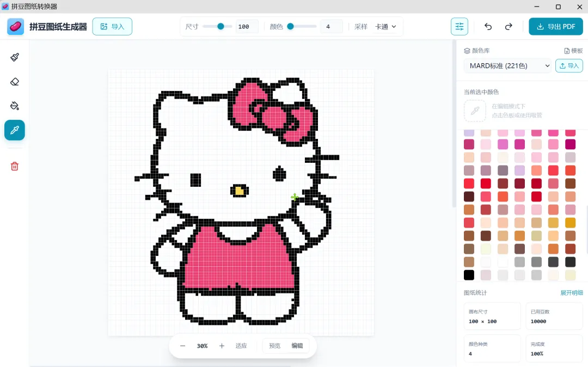
Task: Open the 展开明细 details link
Action: 572,293
